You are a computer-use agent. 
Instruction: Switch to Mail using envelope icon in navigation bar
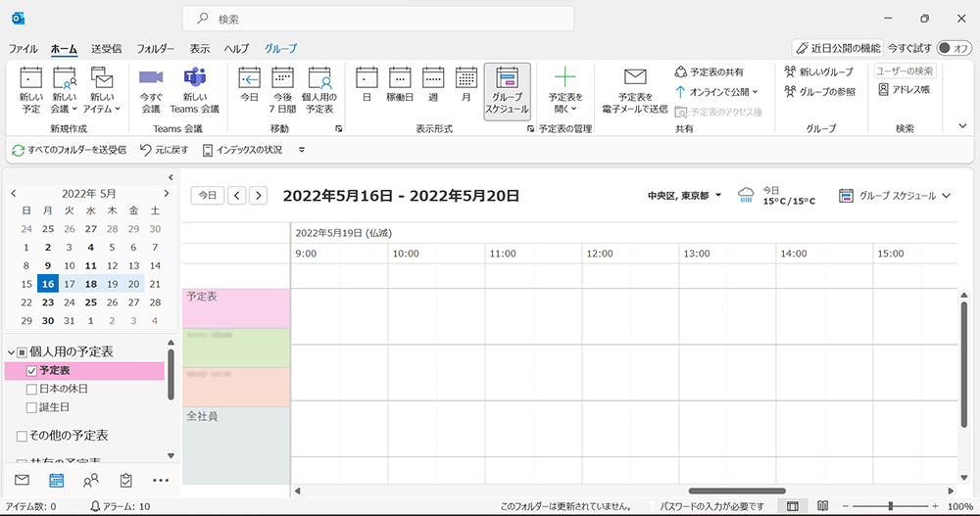pyautogui.click(x=22, y=480)
